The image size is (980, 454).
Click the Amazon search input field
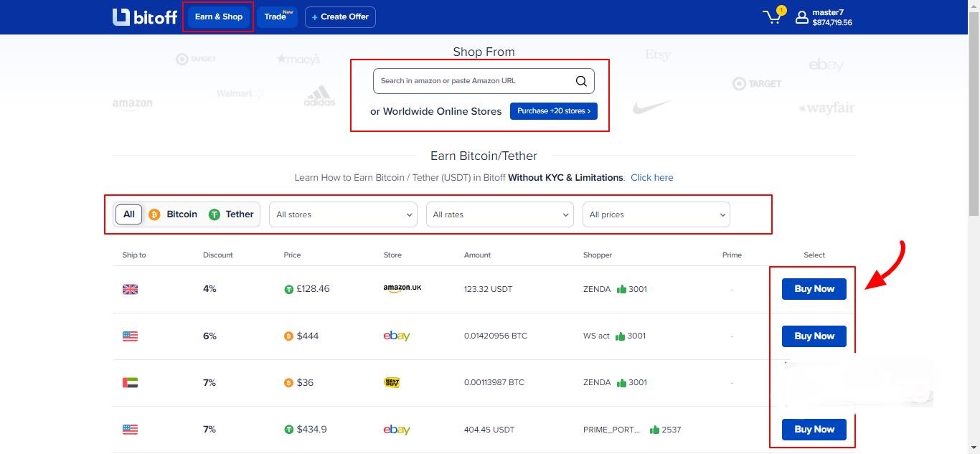(x=473, y=81)
